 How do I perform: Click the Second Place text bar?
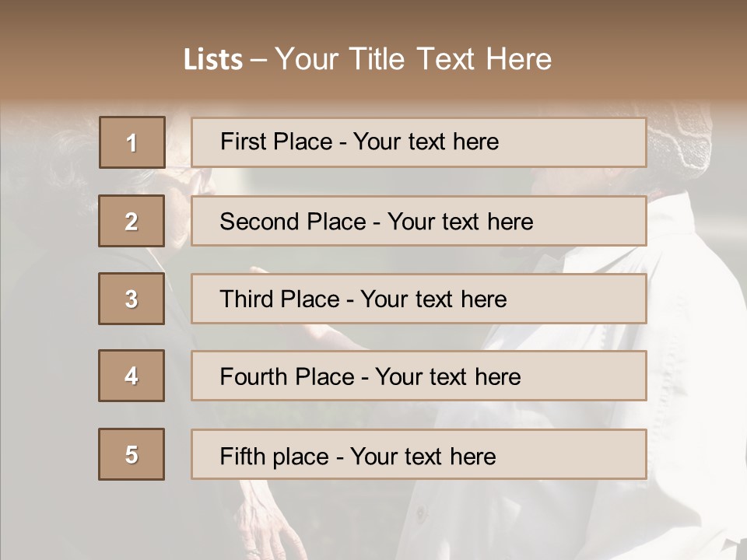pyautogui.click(x=419, y=221)
